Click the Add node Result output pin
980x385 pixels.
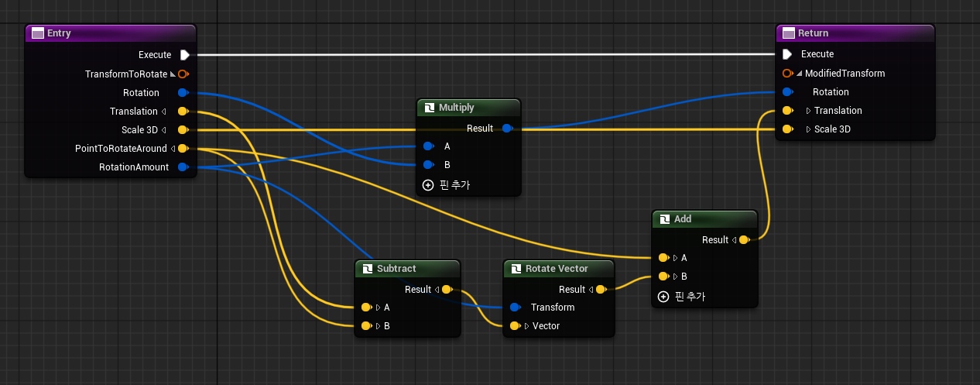click(743, 240)
